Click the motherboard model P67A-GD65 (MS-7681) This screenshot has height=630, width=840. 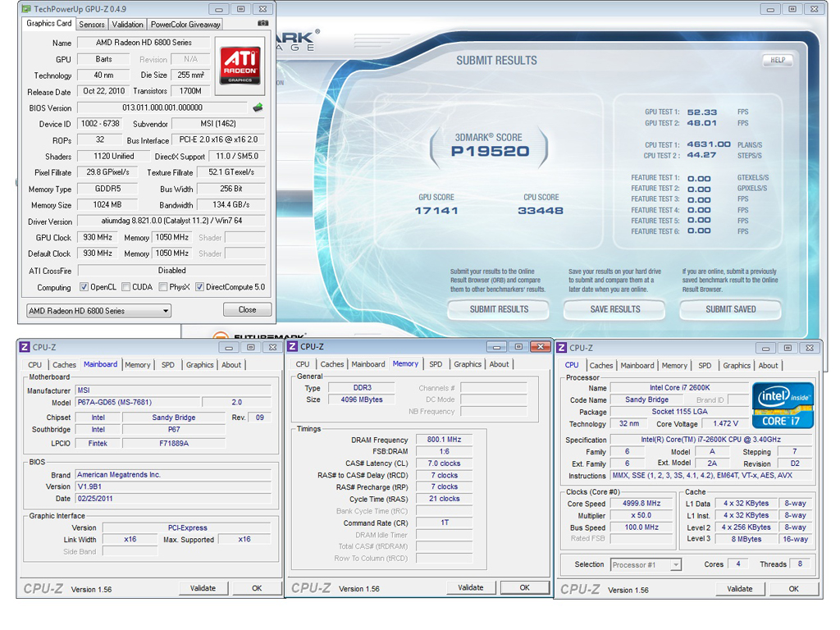[138, 402]
